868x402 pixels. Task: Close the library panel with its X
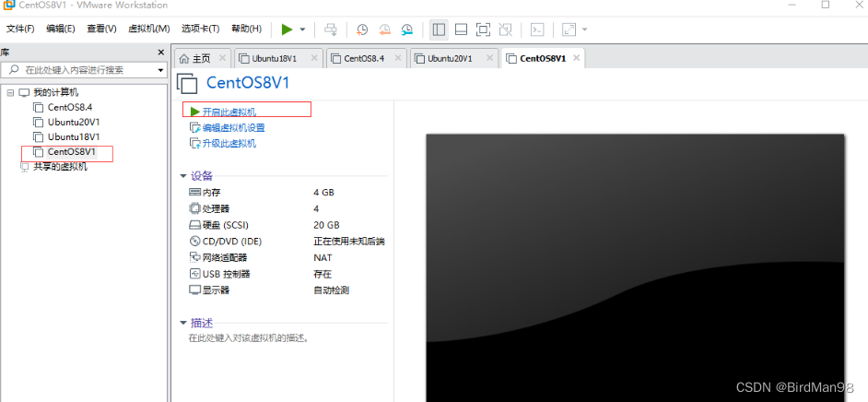pyautogui.click(x=161, y=52)
